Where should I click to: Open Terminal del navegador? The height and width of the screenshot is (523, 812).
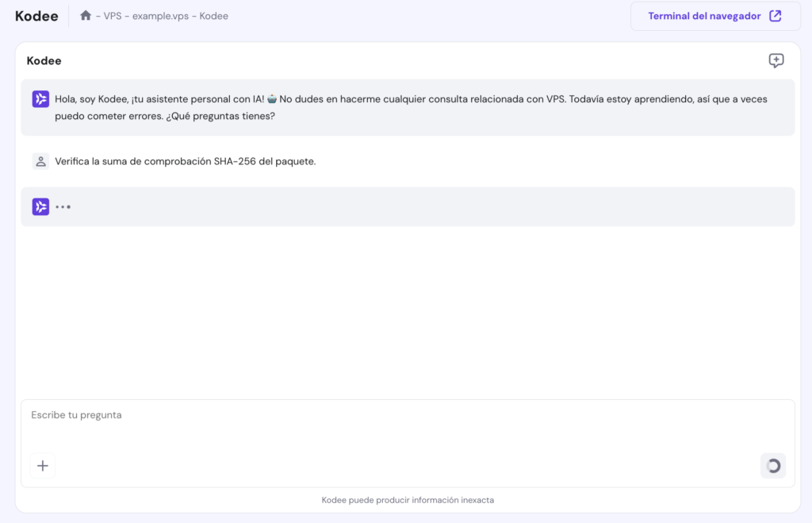click(704, 16)
